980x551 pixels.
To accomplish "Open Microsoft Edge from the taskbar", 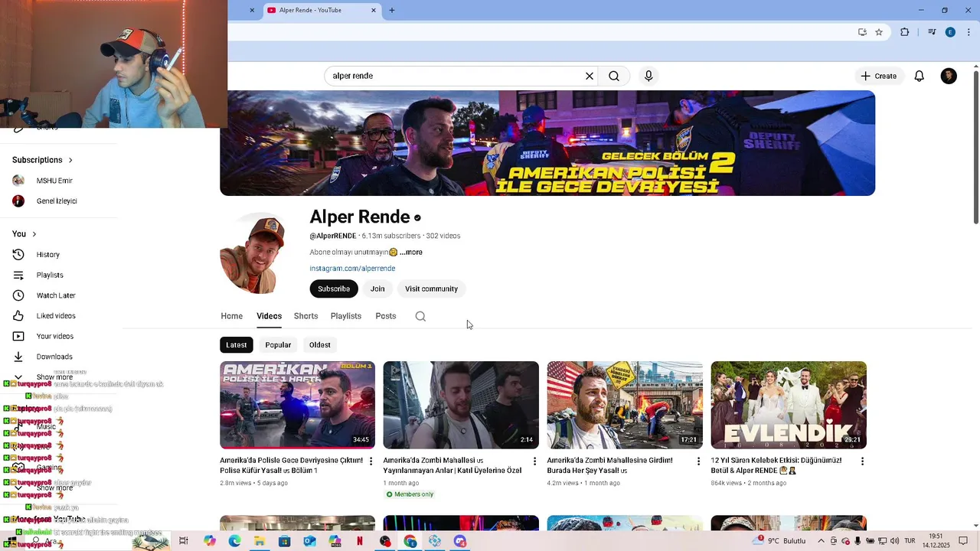I will (x=234, y=541).
